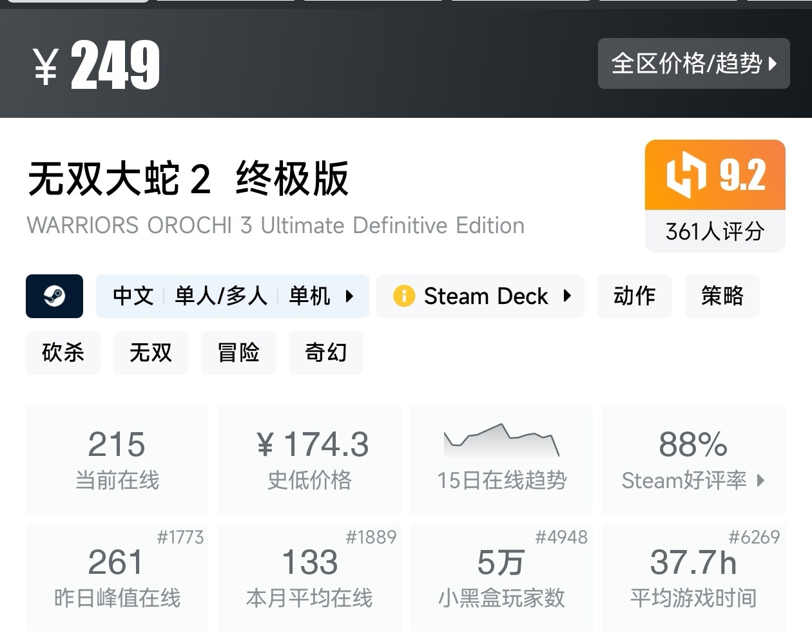Click the Steam Deck yellow info icon
This screenshot has width=812, height=644.
(x=404, y=296)
